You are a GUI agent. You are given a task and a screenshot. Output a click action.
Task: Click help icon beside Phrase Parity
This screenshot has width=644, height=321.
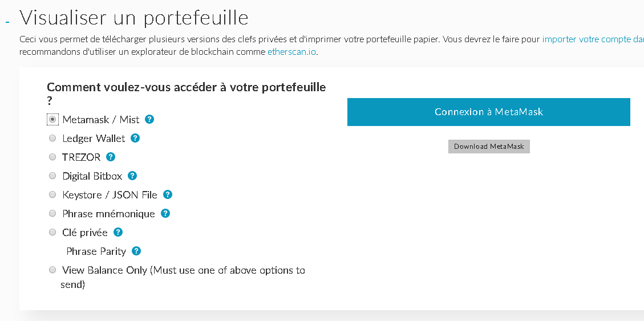[136, 251]
